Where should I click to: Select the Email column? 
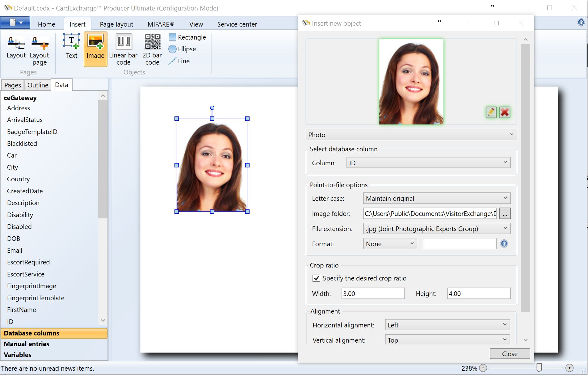pos(15,250)
